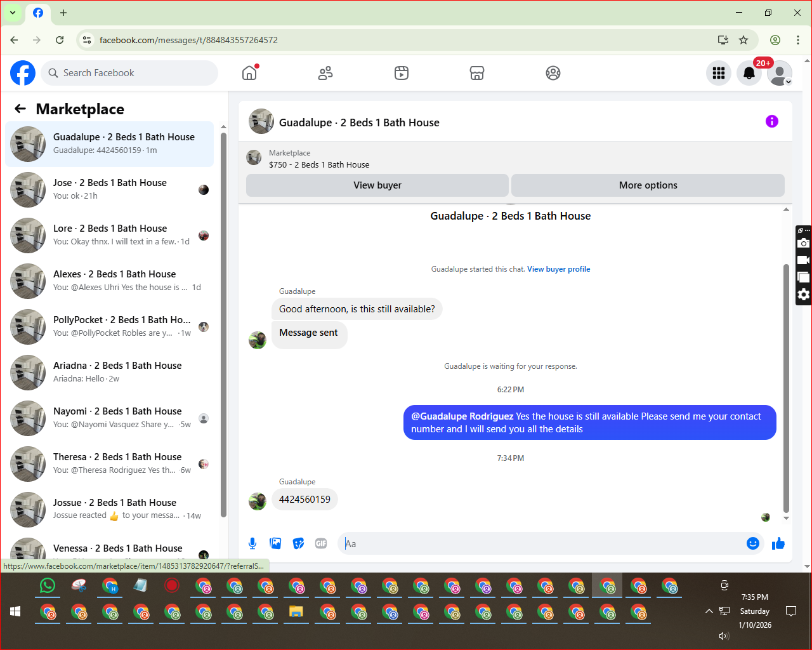Install app icon in address bar
The width and height of the screenshot is (812, 650).
(723, 40)
